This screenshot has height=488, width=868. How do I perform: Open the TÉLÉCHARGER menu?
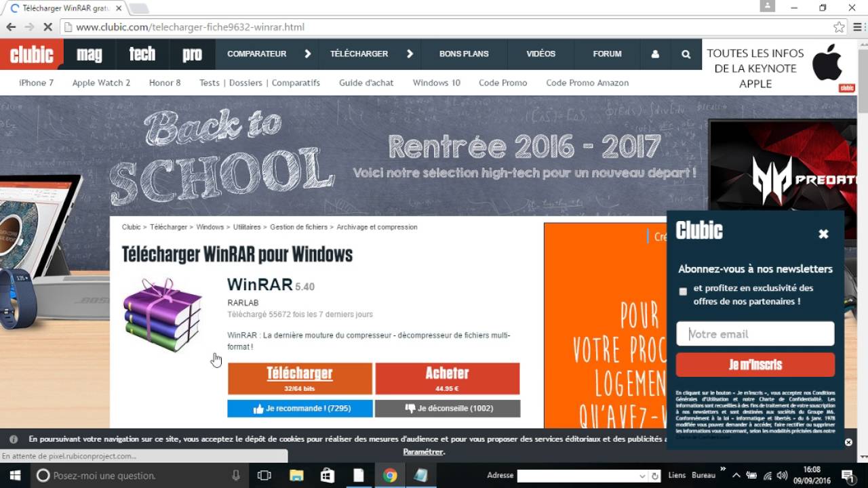(359, 54)
